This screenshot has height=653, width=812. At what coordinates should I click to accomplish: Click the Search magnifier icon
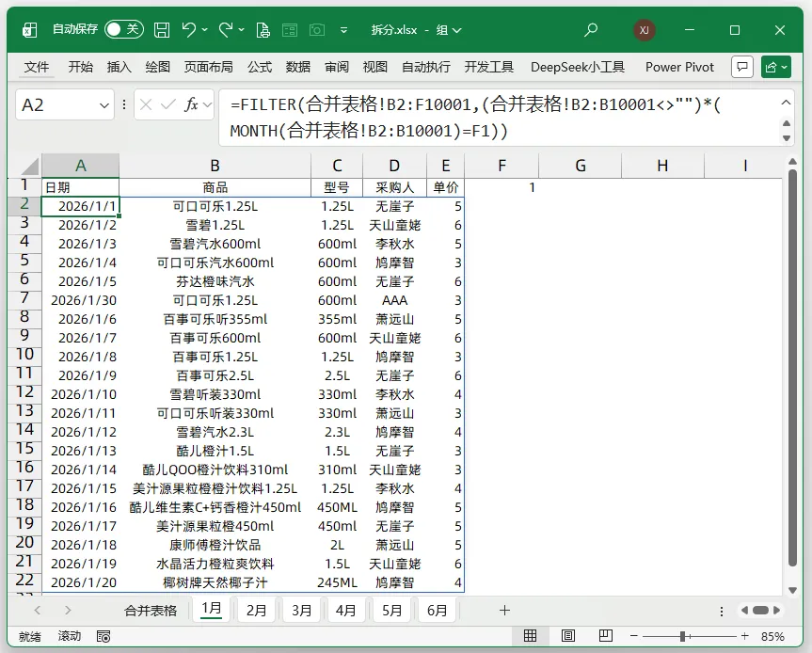[x=590, y=30]
